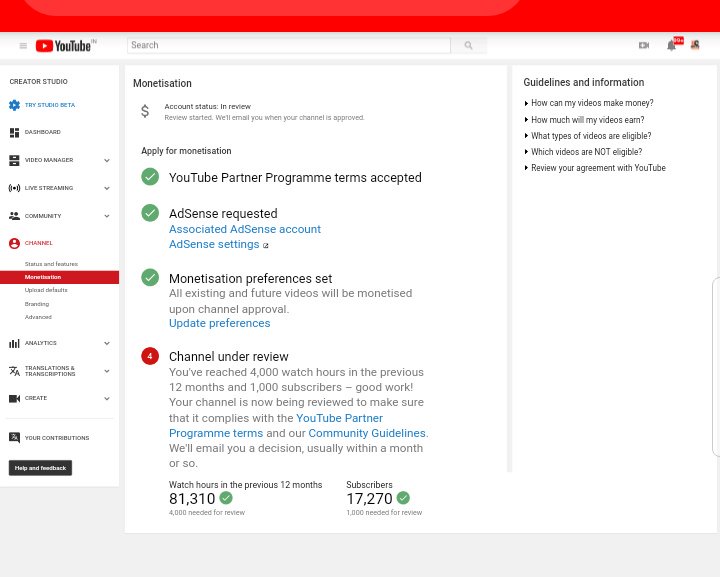Click the YouTube logo
The width and height of the screenshot is (720, 577).
click(63, 45)
